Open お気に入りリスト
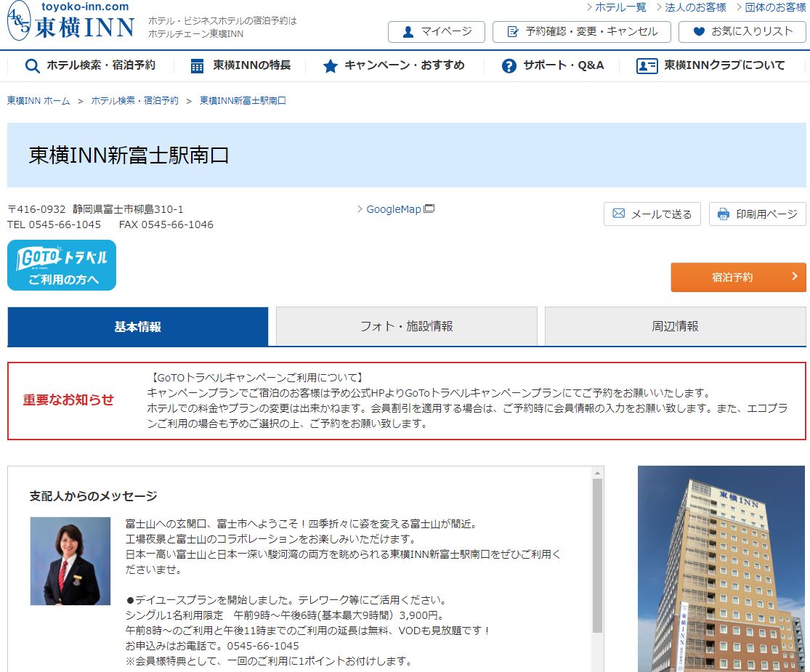The width and height of the screenshot is (810, 672). [x=742, y=32]
